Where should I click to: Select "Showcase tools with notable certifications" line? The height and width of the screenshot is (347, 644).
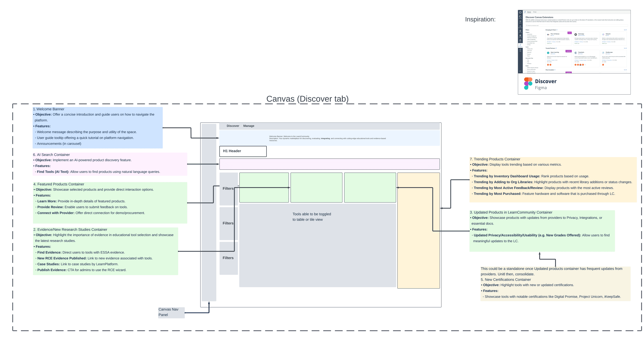[x=552, y=297]
